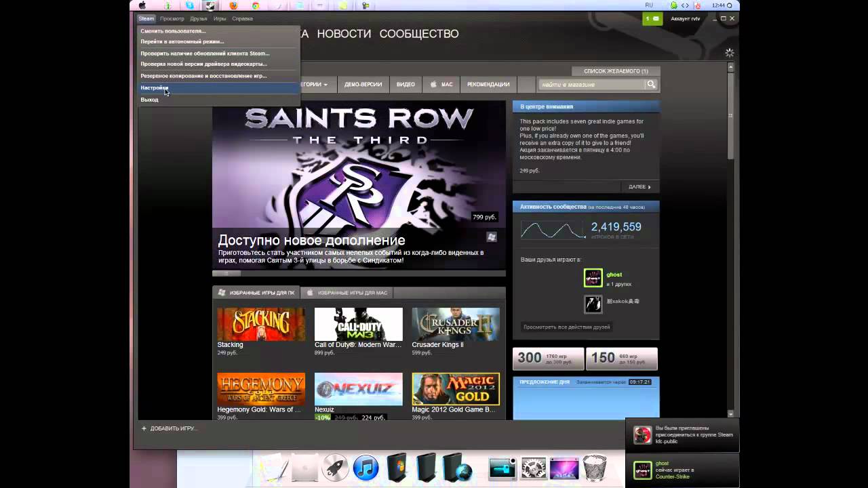Screen dimensions: 868x488
Task: Click the ДАЛЕЕ button in spotlight
Action: coord(639,187)
